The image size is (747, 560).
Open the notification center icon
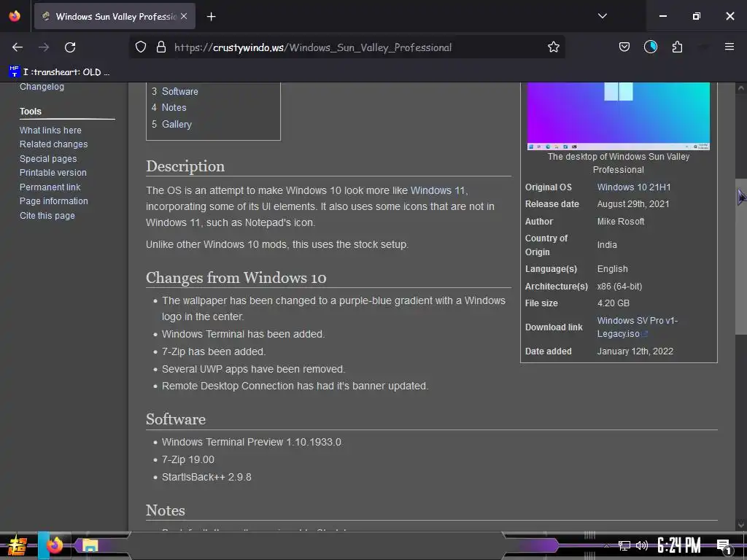point(724,547)
